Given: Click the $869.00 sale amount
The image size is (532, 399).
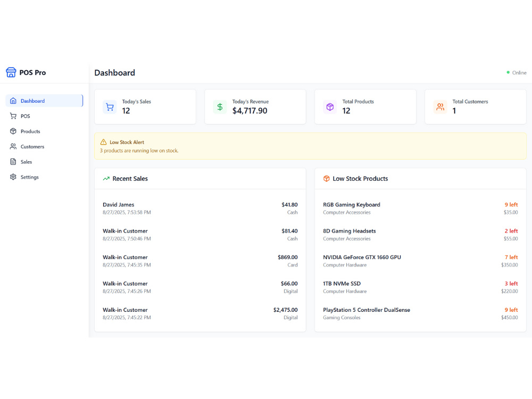Looking at the screenshot, I should pyautogui.click(x=288, y=257).
